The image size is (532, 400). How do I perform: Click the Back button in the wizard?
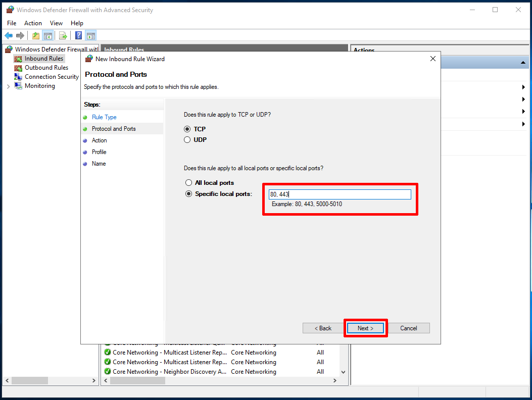[x=323, y=328]
